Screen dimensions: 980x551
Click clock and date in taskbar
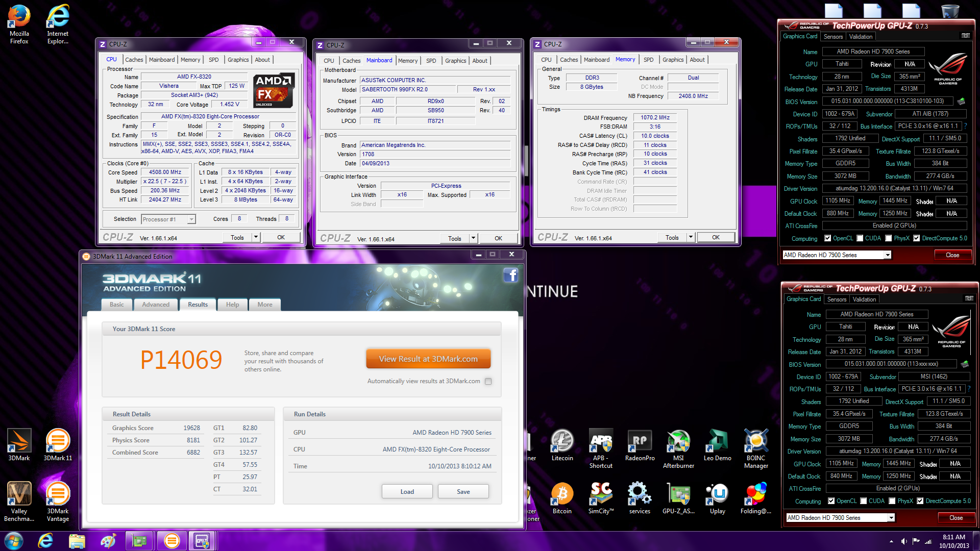coord(954,541)
